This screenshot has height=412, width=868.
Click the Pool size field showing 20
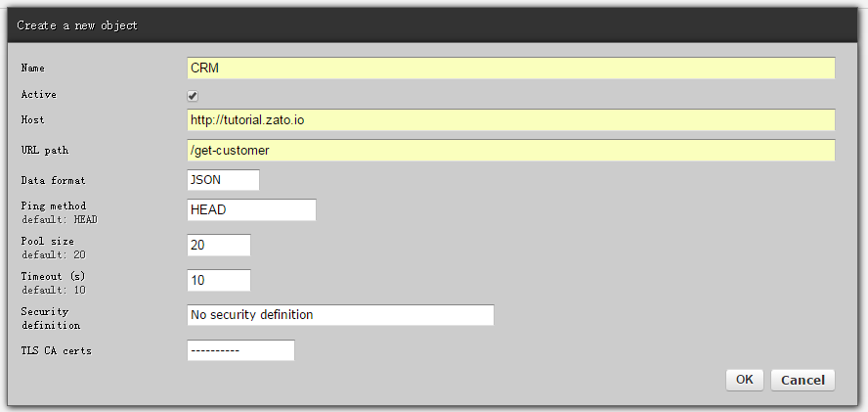pyautogui.click(x=219, y=245)
